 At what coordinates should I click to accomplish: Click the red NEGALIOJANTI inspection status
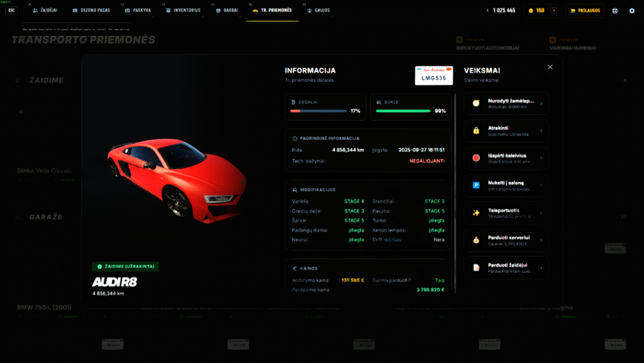pyautogui.click(x=427, y=161)
